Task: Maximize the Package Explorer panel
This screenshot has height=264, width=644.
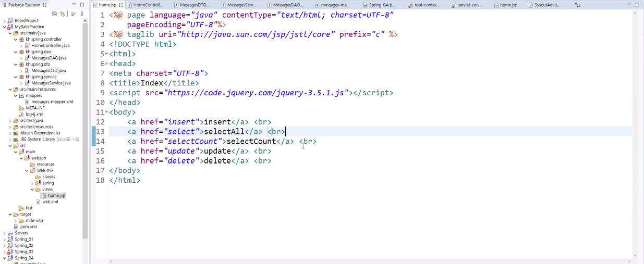Action: [x=82, y=5]
